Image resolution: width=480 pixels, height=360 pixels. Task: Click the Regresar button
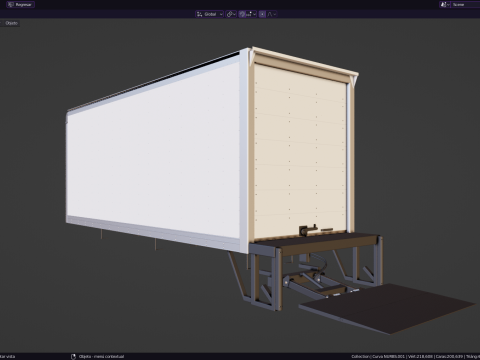[20, 5]
